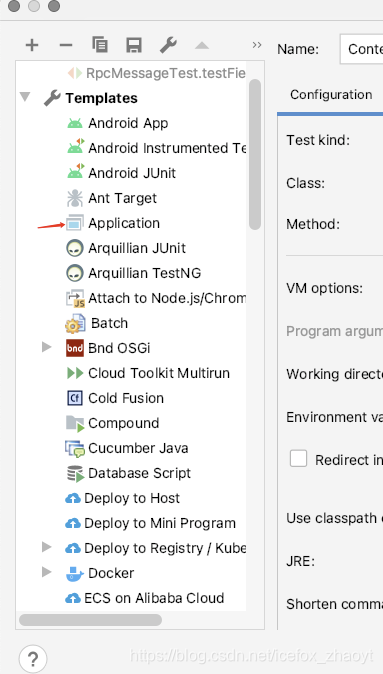Click the Bnd OSGi red icon

pos(75,348)
